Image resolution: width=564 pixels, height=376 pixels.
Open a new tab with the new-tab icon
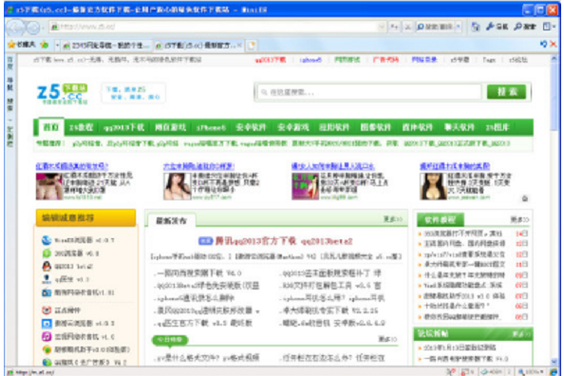click(x=252, y=45)
